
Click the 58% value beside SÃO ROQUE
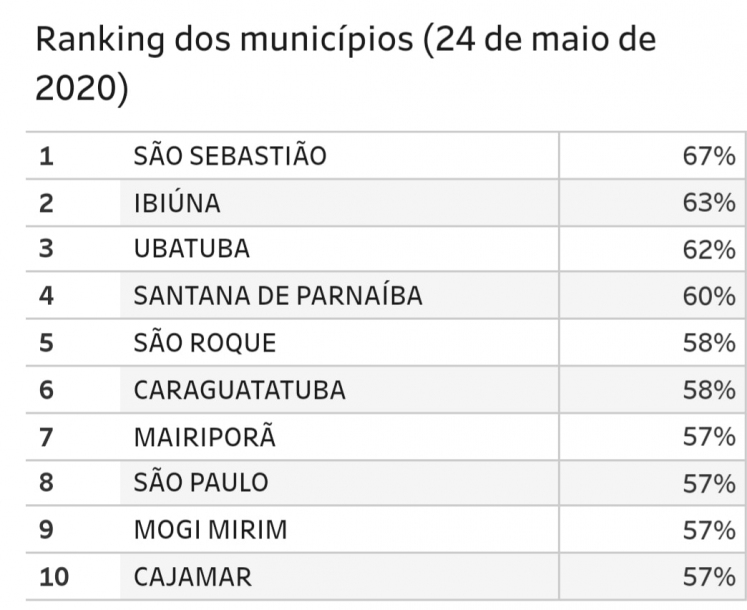coord(709,343)
